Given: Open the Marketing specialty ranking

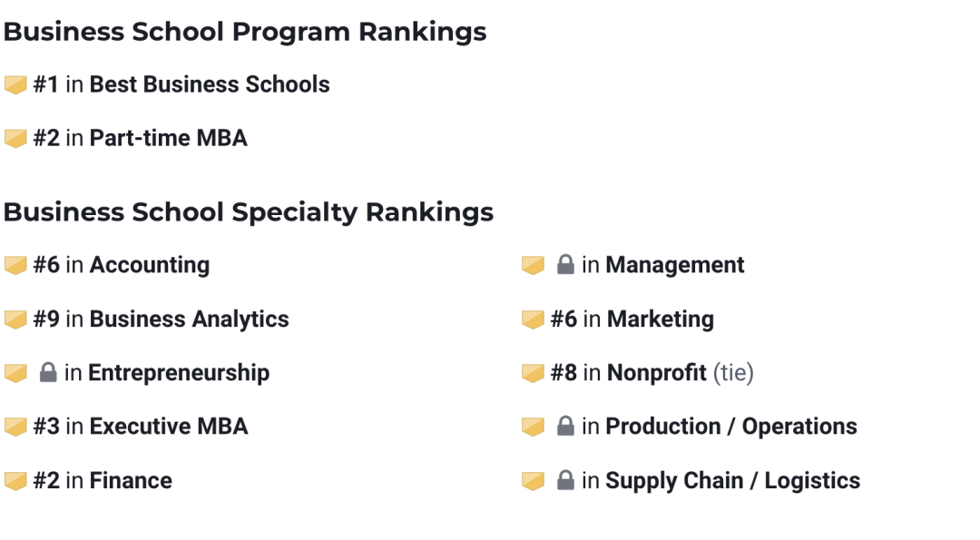Looking at the screenshot, I should (660, 319).
